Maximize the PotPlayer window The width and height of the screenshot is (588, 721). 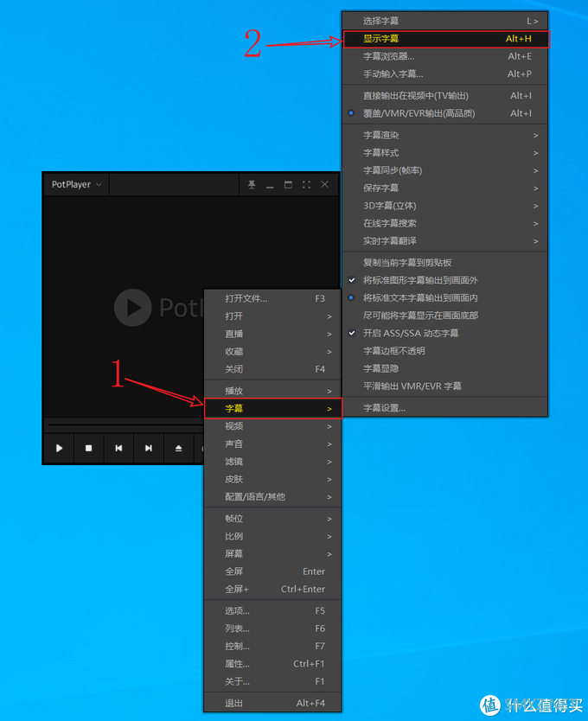[288, 184]
